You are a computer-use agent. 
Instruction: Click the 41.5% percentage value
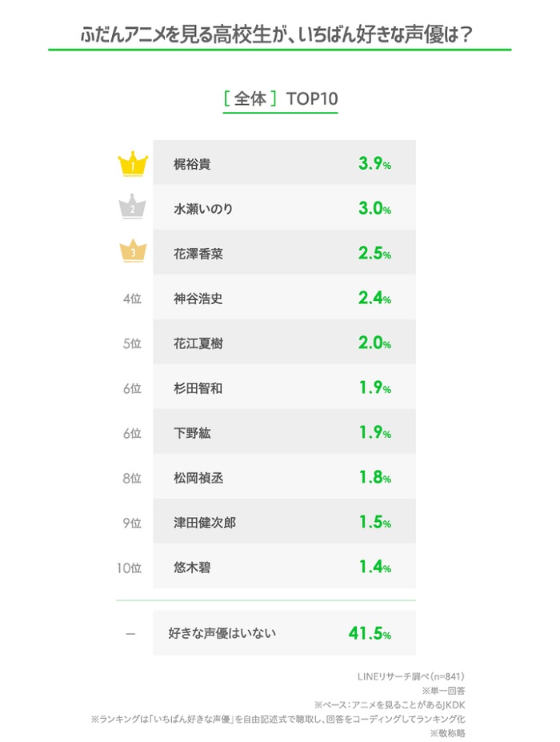click(x=369, y=633)
